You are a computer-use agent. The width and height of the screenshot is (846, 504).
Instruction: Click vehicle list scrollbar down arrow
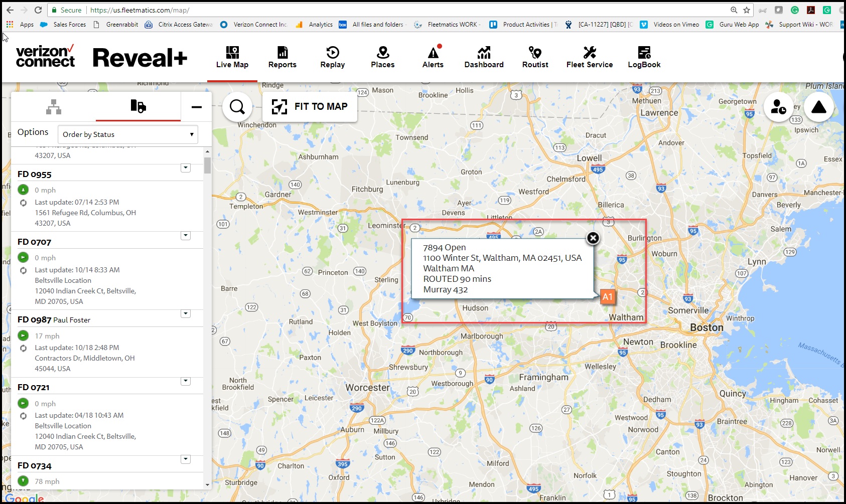[x=207, y=485]
